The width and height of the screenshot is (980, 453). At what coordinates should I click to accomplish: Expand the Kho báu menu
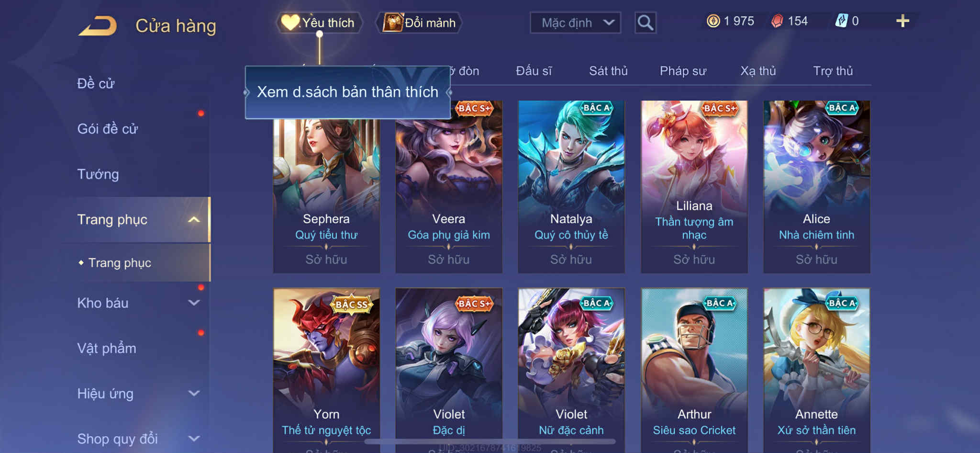coord(194,303)
